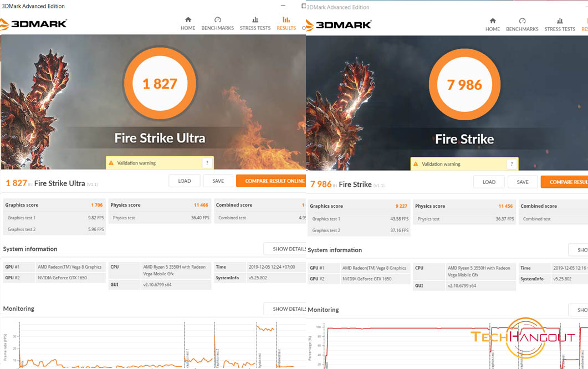Click 1 827 Fire Strike Ultra result heading

click(52, 183)
